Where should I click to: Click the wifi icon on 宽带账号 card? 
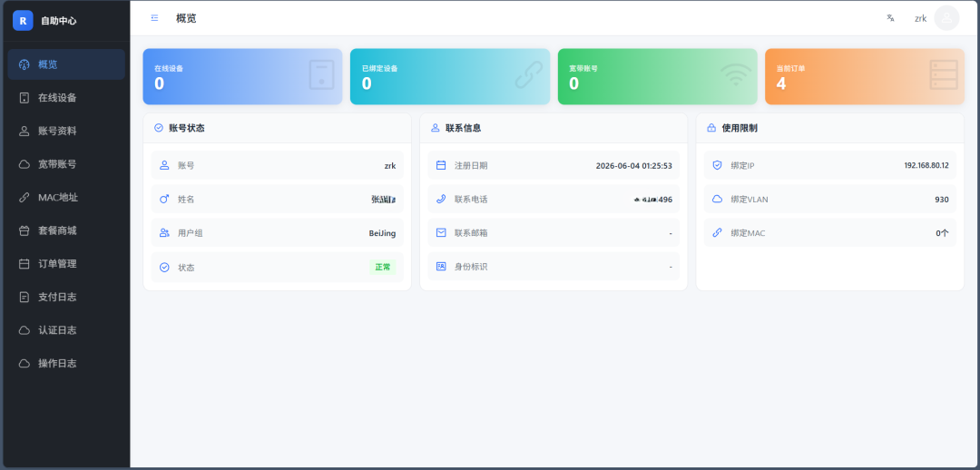tap(736, 75)
